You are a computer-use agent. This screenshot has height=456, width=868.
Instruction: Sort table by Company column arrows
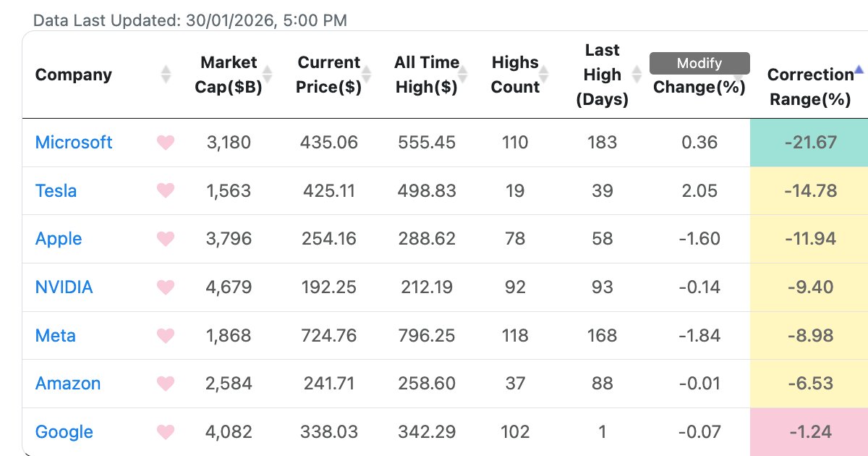166,74
